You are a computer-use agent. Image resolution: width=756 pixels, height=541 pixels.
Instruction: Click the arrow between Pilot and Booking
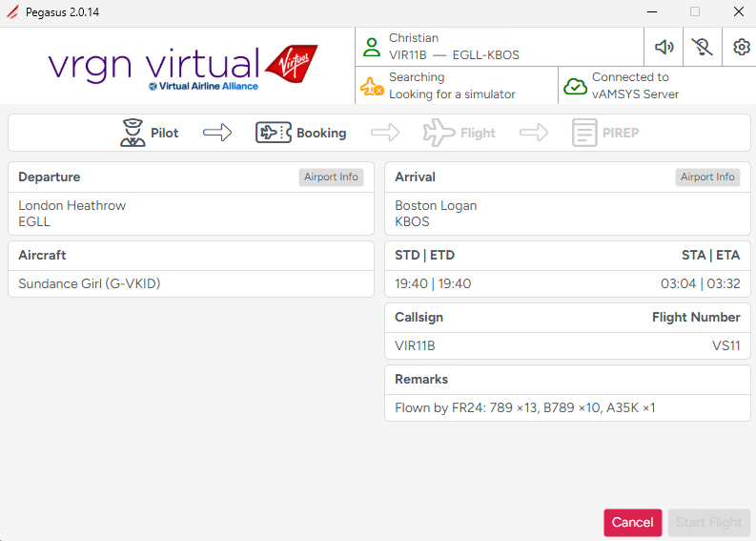pos(217,133)
